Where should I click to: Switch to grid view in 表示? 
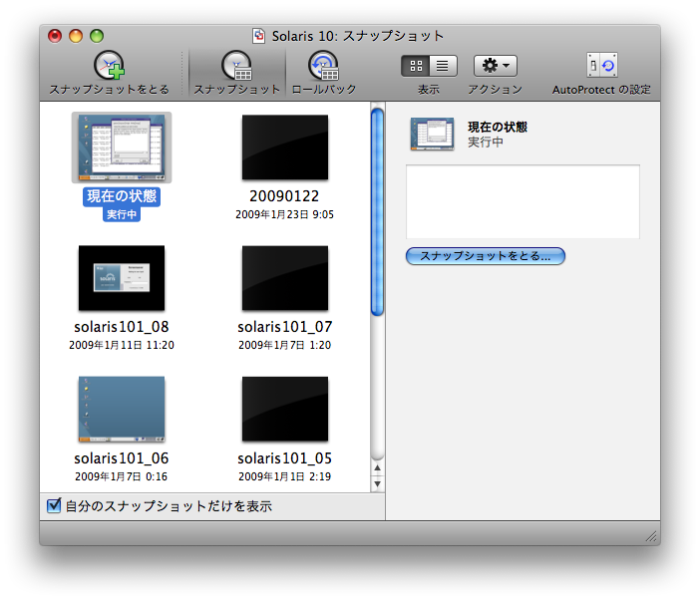(416, 66)
